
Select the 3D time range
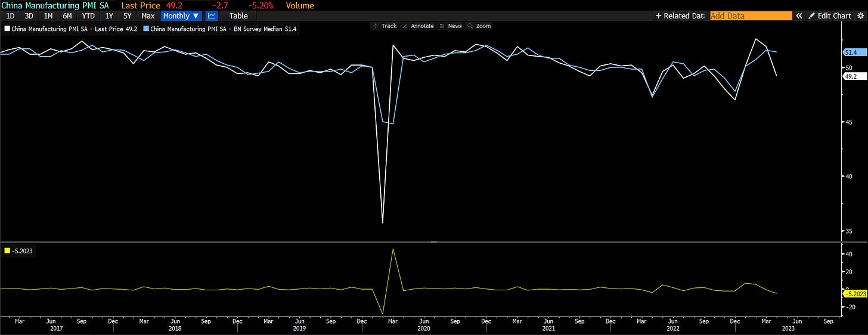pos(29,16)
